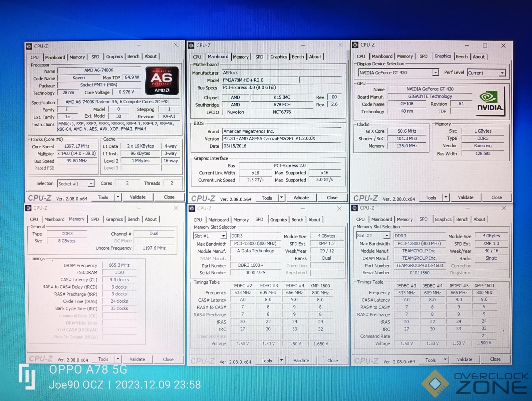Click the AMD A6 processor logo
532x401 pixels.
pos(162,81)
